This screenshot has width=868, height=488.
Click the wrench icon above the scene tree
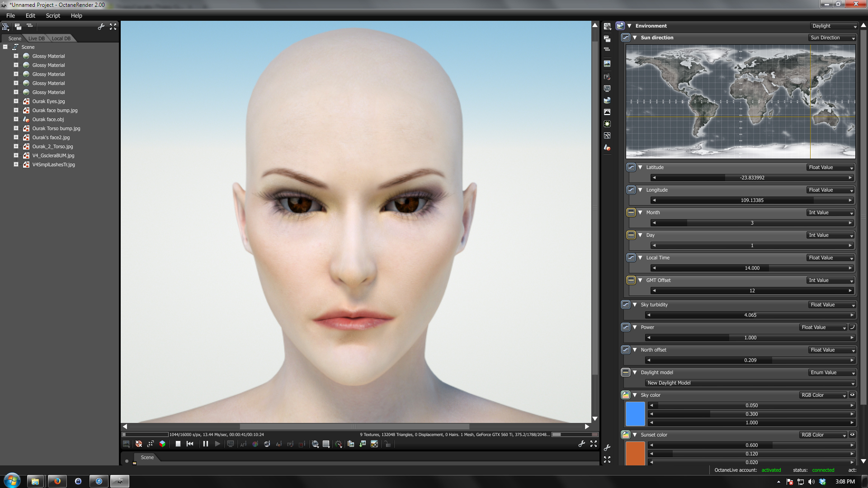click(x=101, y=27)
